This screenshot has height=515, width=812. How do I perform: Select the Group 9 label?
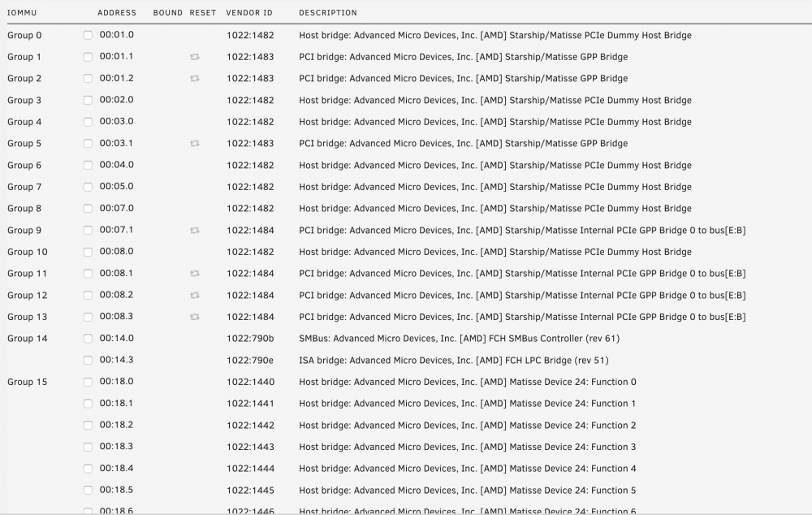[x=24, y=231]
